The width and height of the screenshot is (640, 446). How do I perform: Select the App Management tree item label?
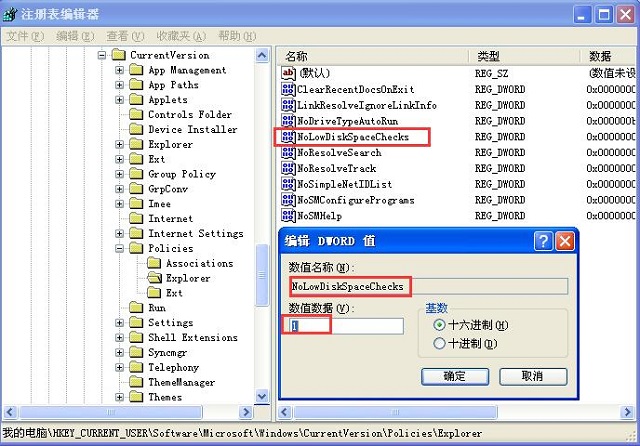pos(187,70)
